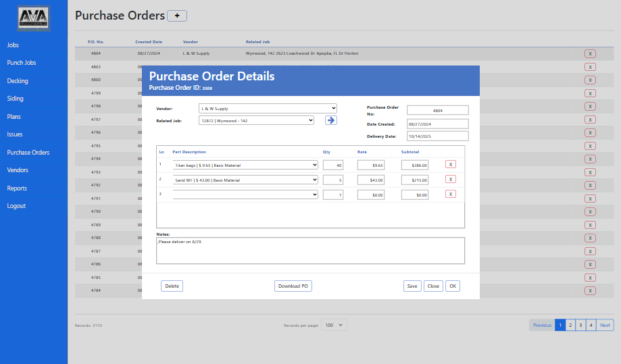Go to Reports in the sidebar
This screenshot has width=621, height=364.
tap(17, 188)
